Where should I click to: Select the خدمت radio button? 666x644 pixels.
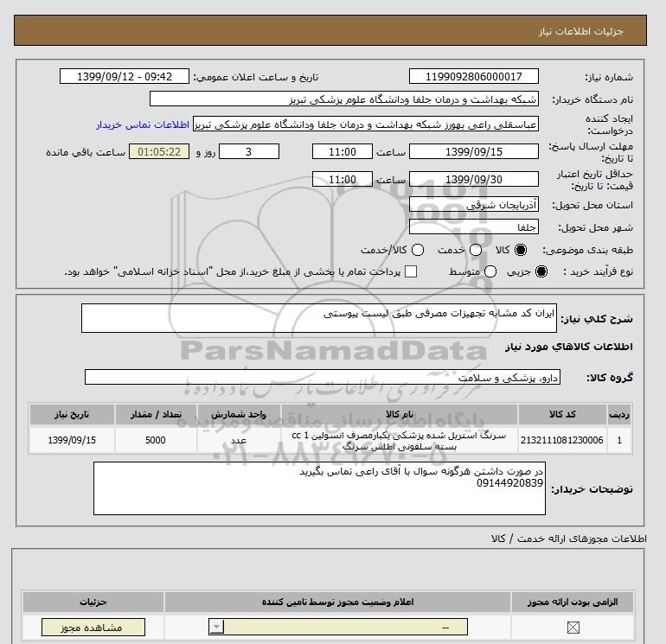(x=476, y=250)
